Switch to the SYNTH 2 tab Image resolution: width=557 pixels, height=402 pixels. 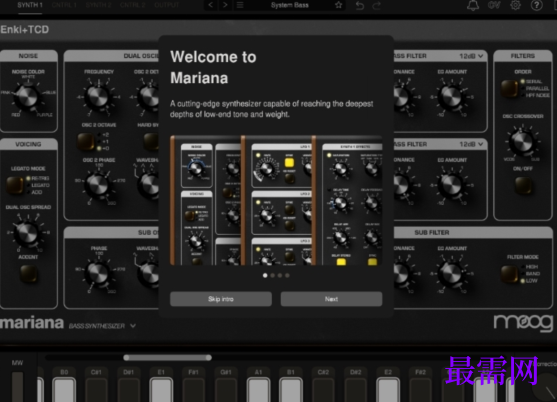click(x=98, y=5)
